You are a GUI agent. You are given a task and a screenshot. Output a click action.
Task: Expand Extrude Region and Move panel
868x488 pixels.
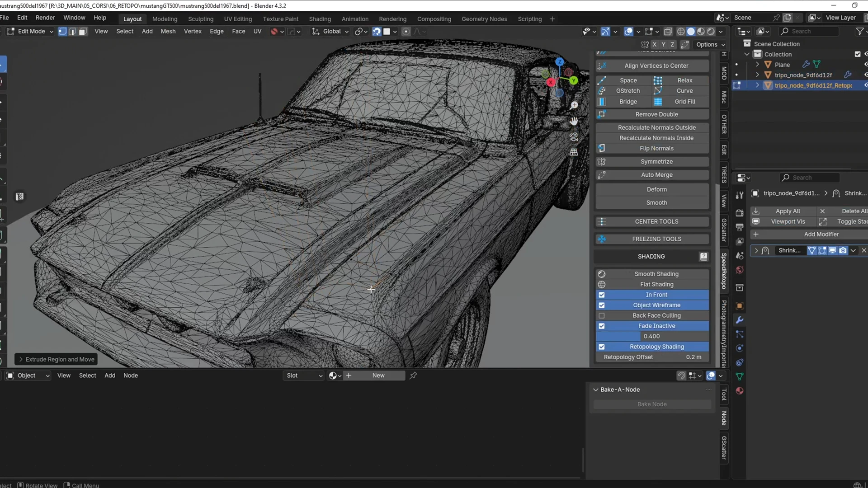[21, 359]
